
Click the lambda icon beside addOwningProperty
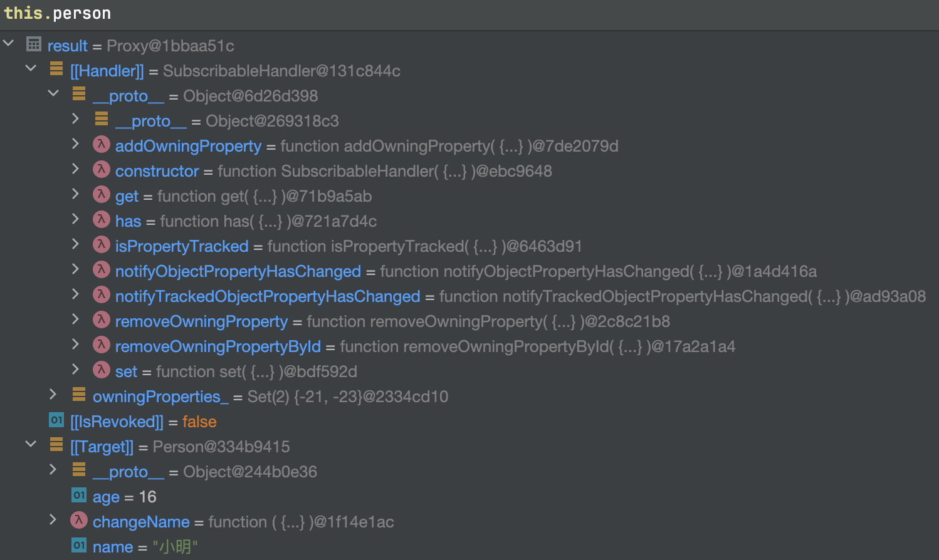click(102, 145)
